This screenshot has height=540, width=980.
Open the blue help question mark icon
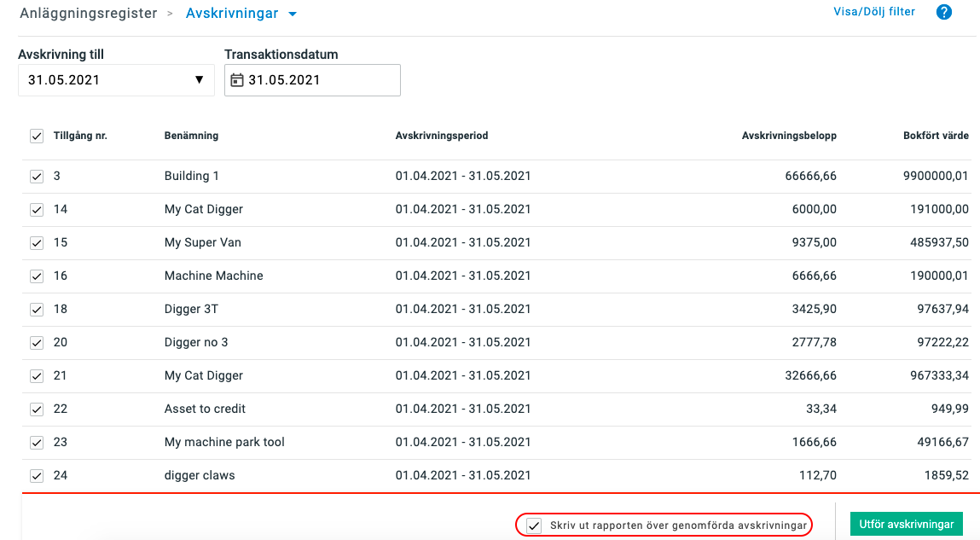(943, 12)
